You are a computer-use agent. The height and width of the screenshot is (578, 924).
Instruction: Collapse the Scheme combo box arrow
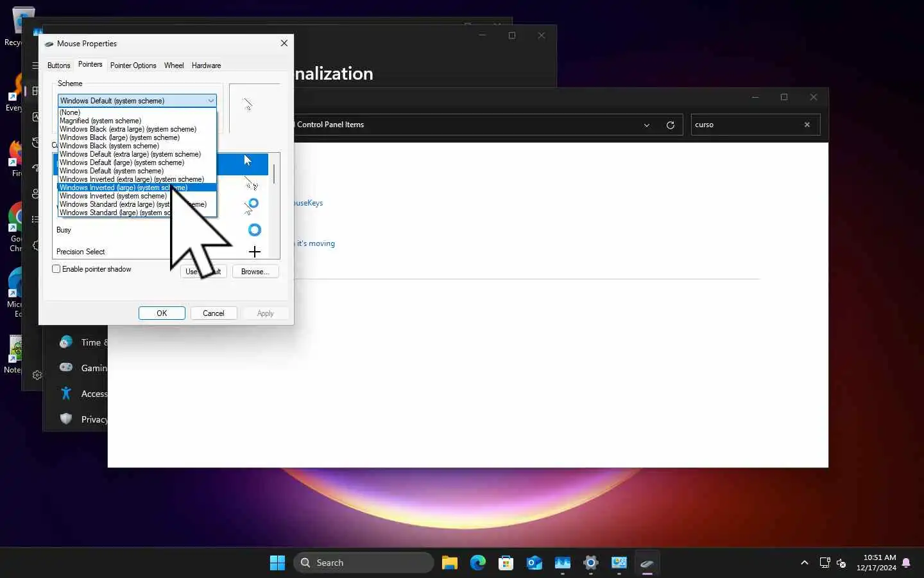pos(210,101)
